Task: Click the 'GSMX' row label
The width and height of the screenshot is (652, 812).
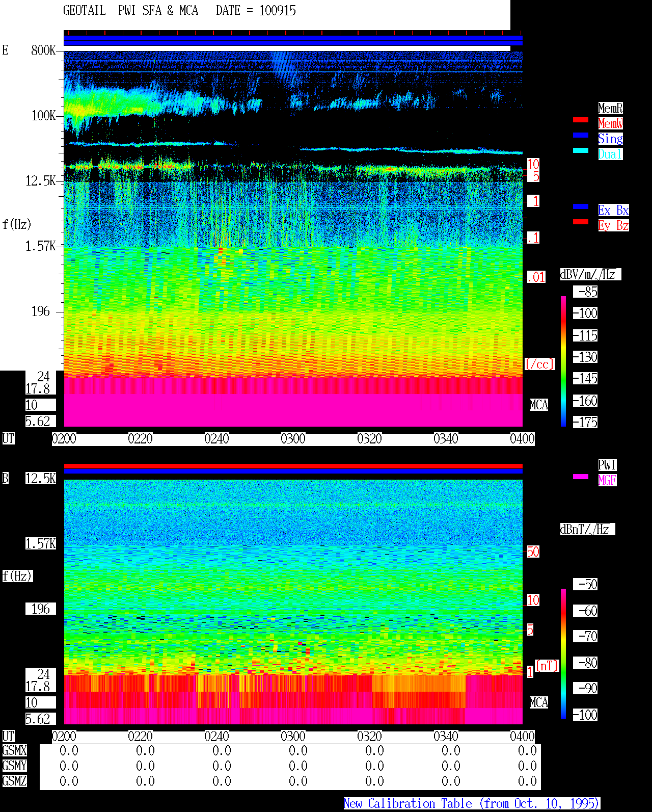Action: point(14,750)
